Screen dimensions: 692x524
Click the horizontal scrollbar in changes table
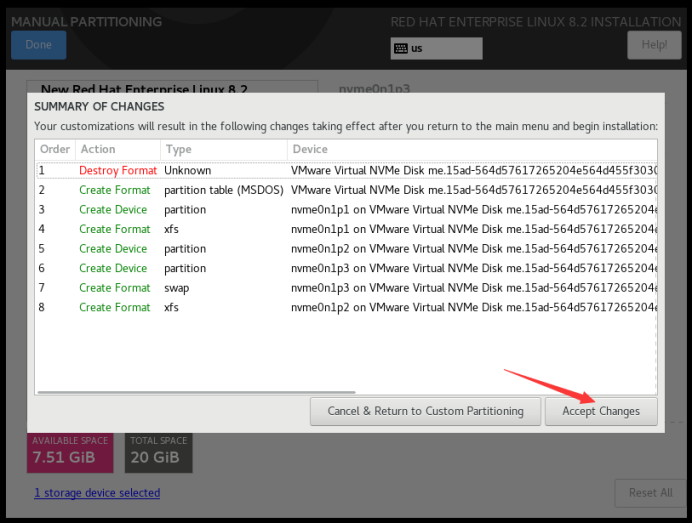(x=196, y=392)
